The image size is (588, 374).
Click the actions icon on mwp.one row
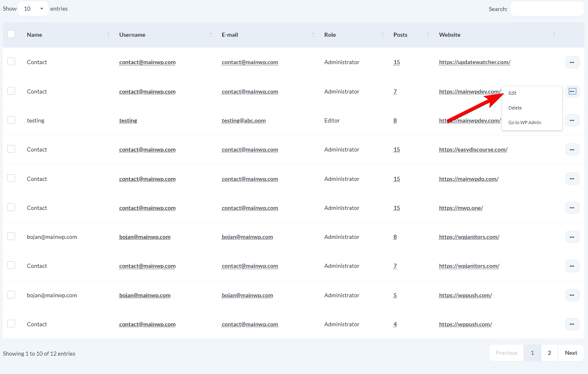[x=572, y=207]
